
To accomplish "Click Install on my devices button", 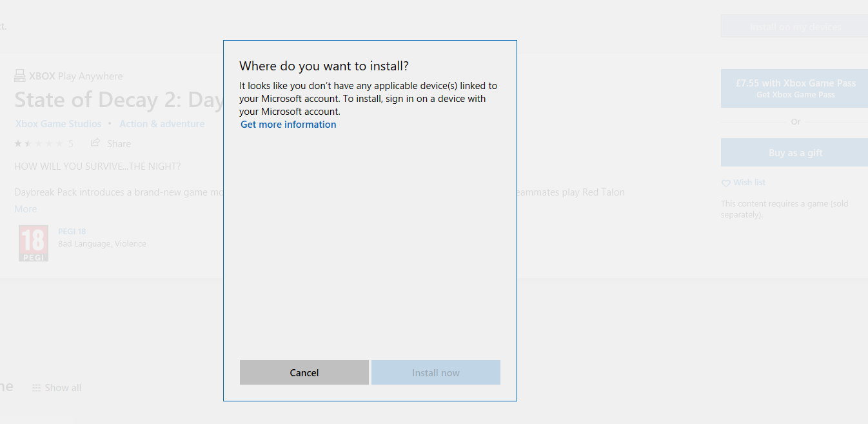I will coord(794,27).
